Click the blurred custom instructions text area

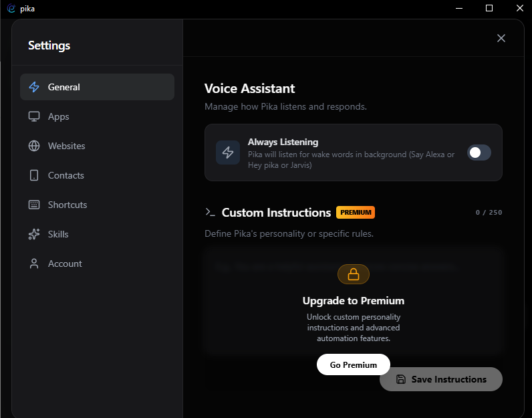(353, 302)
